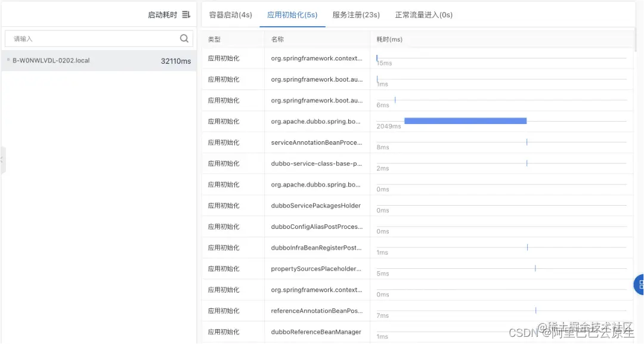The width and height of the screenshot is (644, 344).
Task: Click the 15ms timeline marker in first row
Action: (377, 58)
